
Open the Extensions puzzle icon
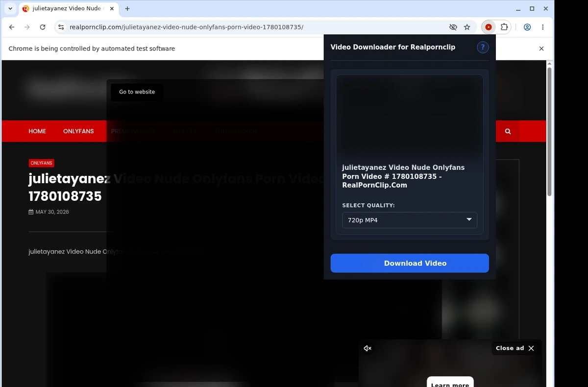click(504, 27)
